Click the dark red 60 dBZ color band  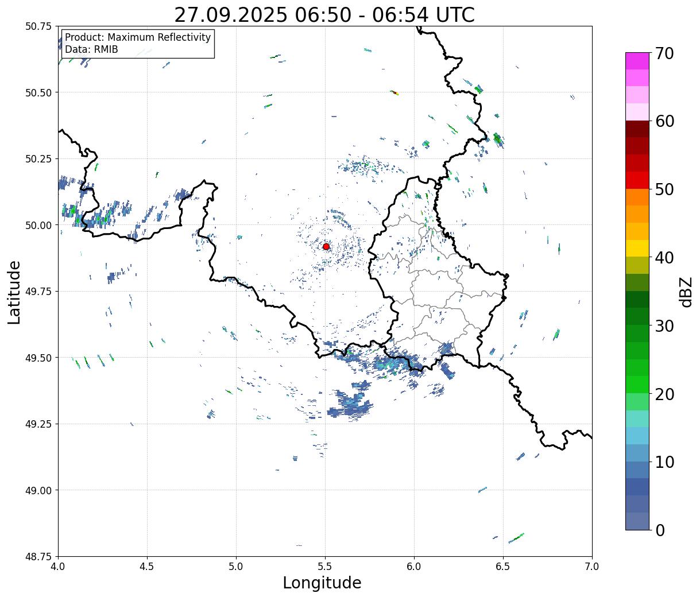[x=637, y=129]
